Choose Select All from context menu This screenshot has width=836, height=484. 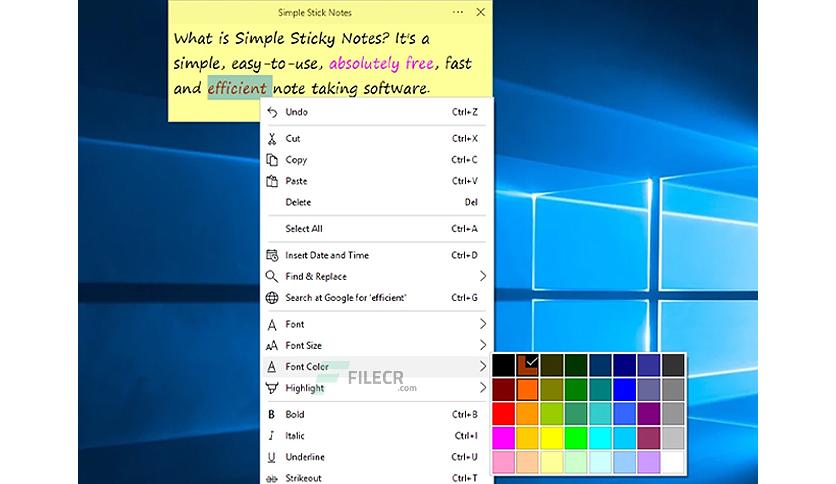pyautogui.click(x=375, y=229)
